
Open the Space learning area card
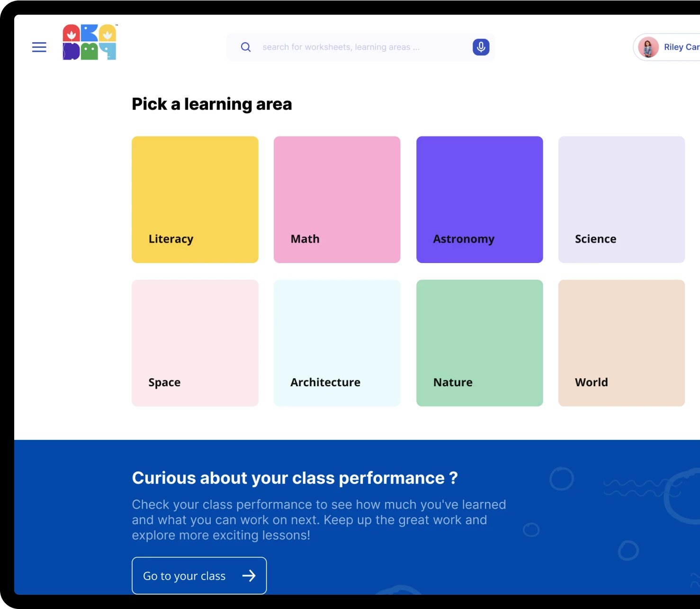point(195,343)
